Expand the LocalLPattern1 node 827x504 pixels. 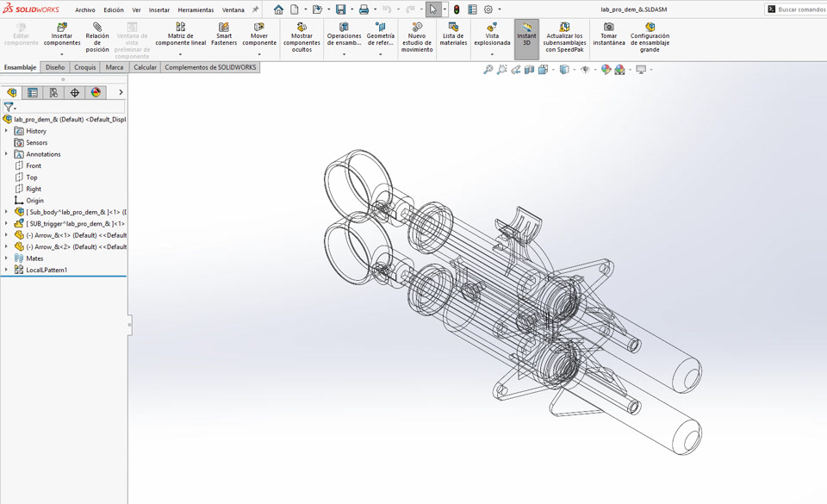6,270
